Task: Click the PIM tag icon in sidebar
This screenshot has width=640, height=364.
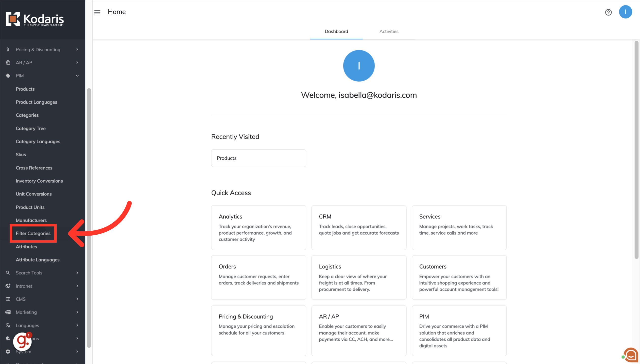Action: tap(8, 76)
